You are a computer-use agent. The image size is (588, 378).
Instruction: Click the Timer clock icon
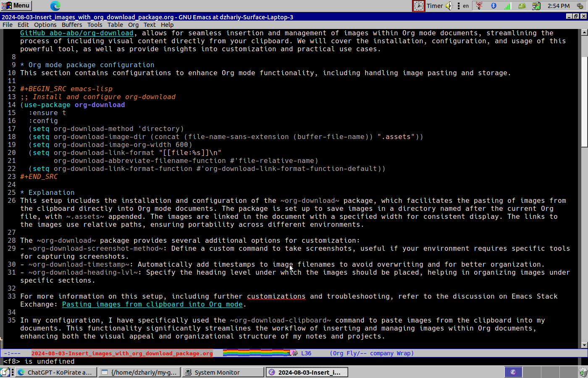point(418,6)
